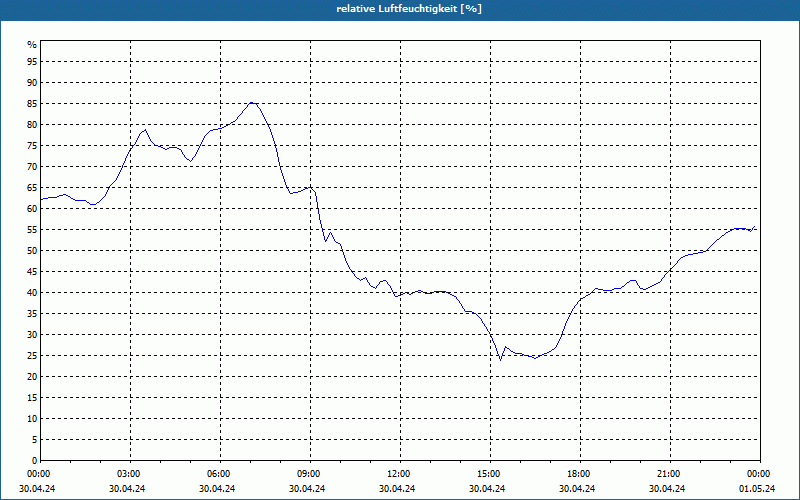Click the '%' unit label on the y-axis
800x500 pixels.
(32, 45)
